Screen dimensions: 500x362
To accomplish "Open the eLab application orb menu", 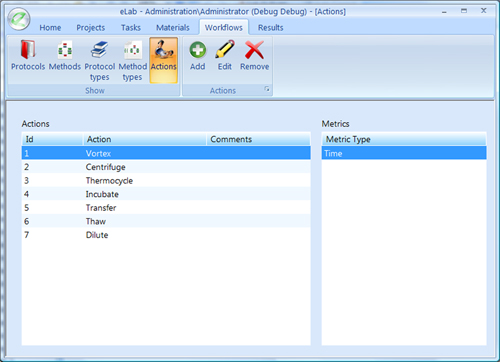I will [19, 19].
